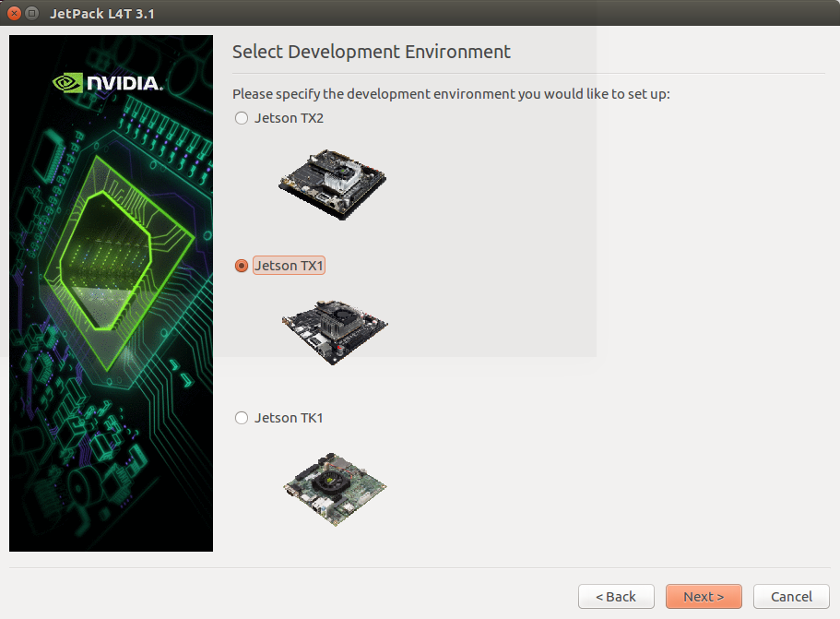Click the Jetson TX1 board image
Screen dimensions: 840x619
(x=335, y=332)
